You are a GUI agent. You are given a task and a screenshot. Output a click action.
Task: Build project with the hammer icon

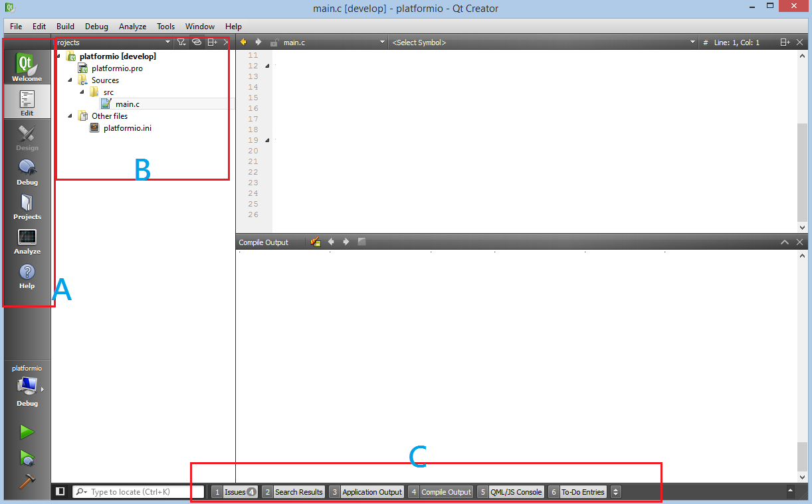[27, 482]
